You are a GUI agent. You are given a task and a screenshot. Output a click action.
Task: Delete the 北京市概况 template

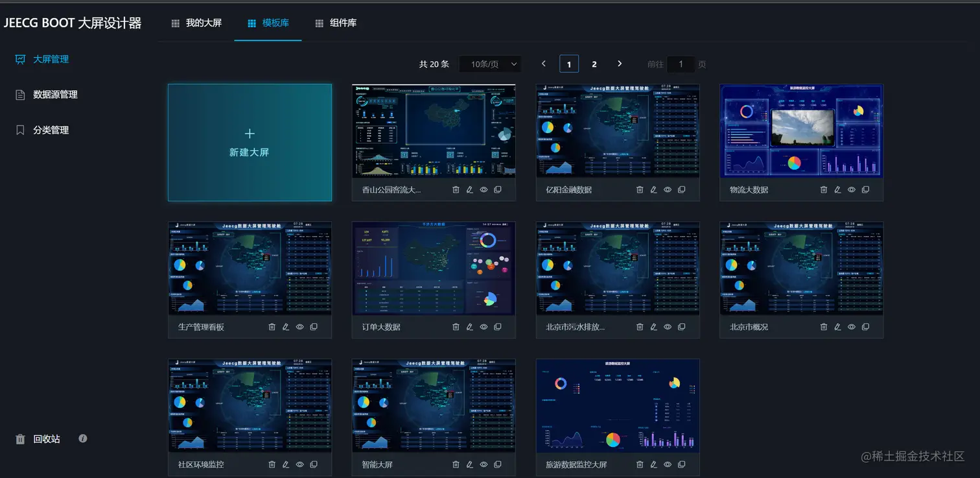tap(824, 327)
